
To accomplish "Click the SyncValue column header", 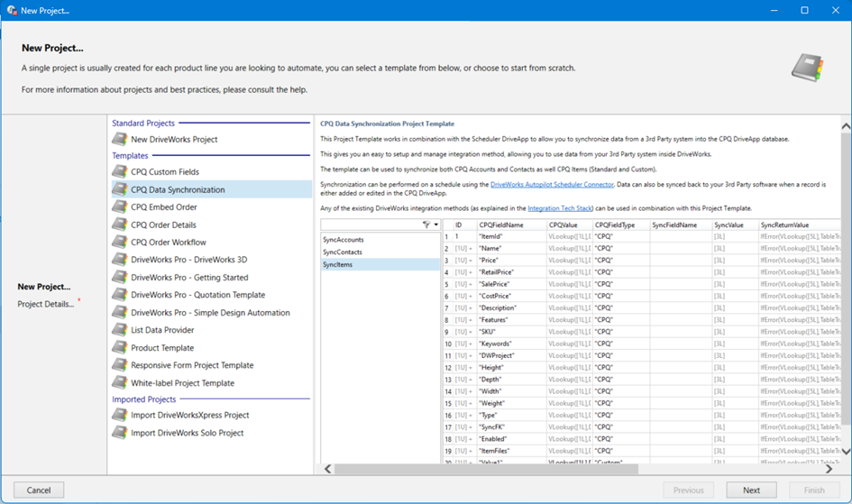I will pyautogui.click(x=735, y=225).
